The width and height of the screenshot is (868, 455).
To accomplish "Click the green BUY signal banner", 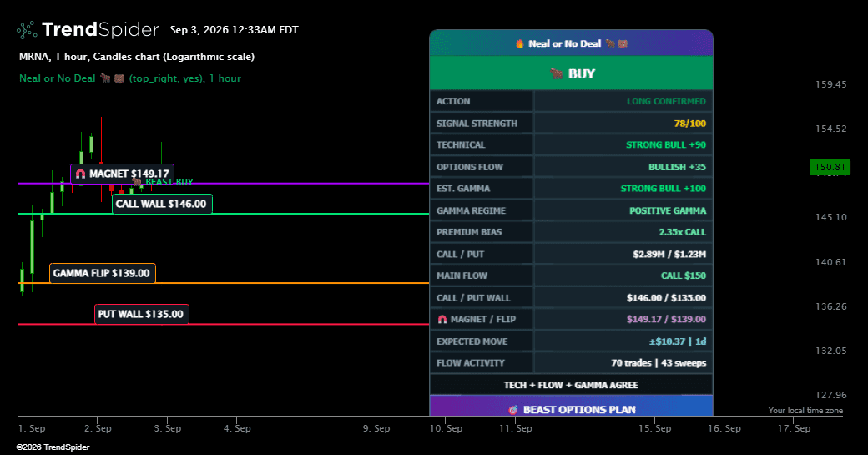I will click(x=571, y=73).
